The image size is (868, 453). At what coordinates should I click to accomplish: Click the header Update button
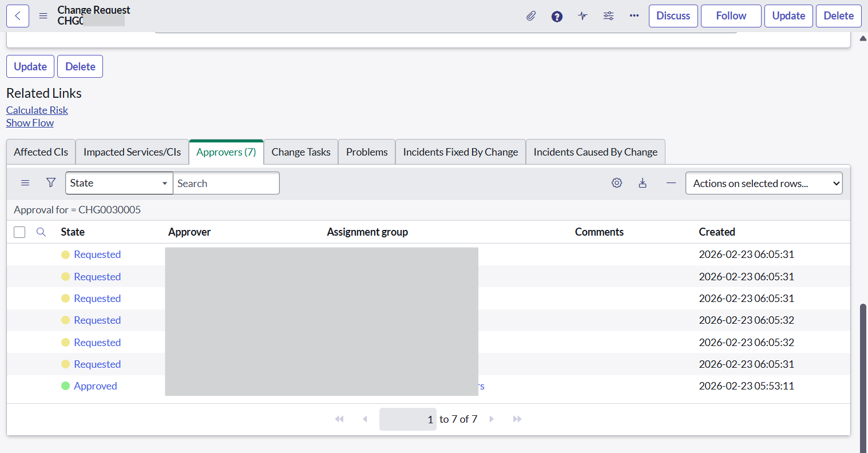(788, 16)
